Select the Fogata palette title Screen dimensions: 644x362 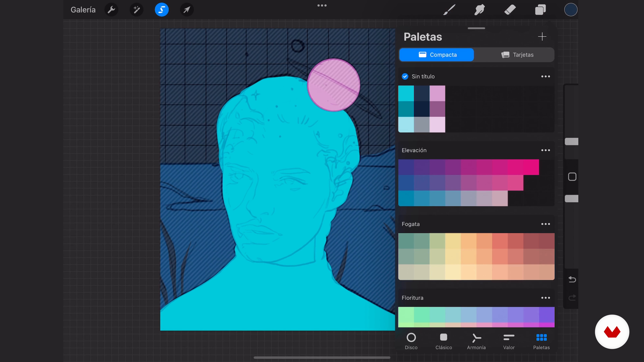411,224
